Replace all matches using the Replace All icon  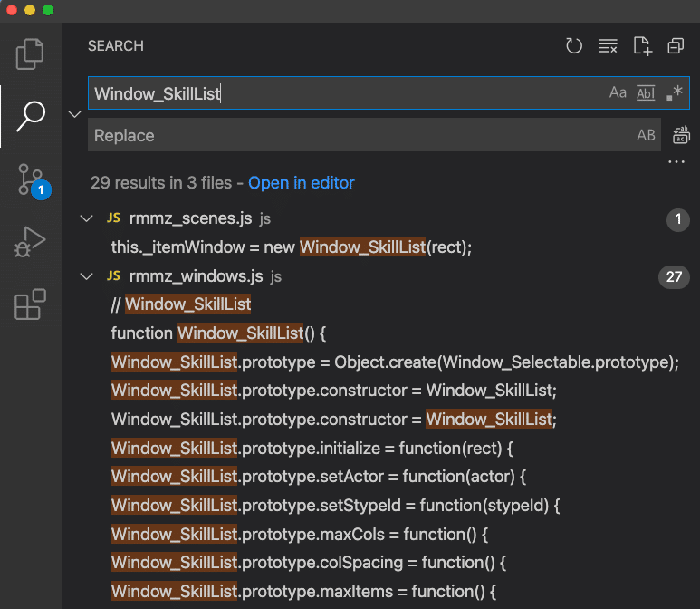click(x=681, y=135)
